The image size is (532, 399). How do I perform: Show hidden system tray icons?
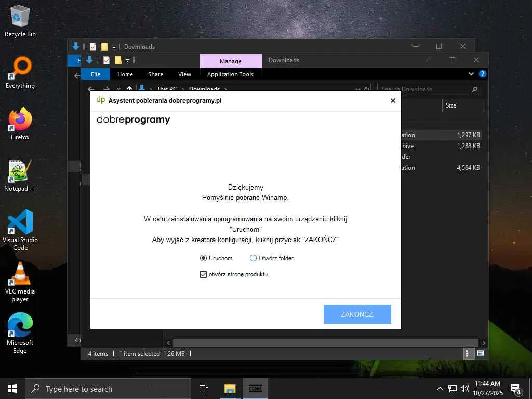click(x=440, y=389)
